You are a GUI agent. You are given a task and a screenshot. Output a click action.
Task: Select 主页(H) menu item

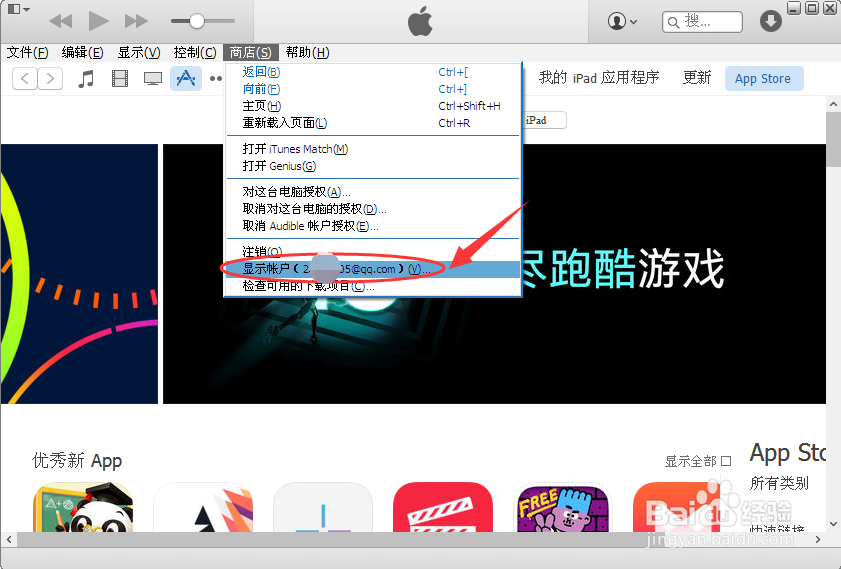tap(373, 106)
